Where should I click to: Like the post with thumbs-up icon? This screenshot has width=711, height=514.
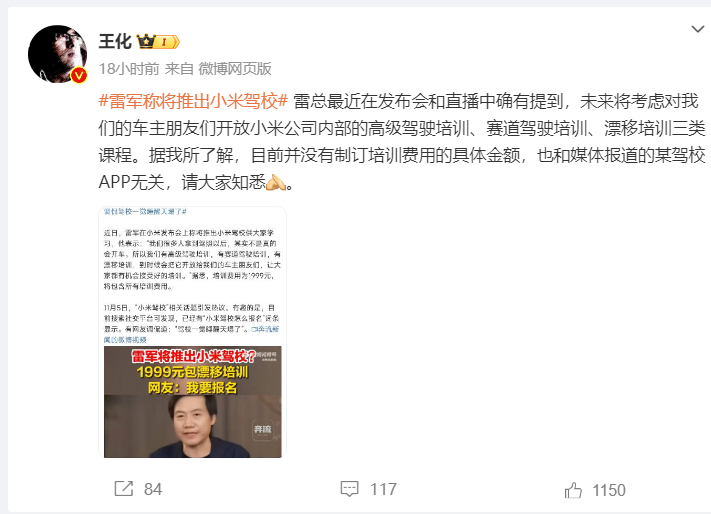573,490
